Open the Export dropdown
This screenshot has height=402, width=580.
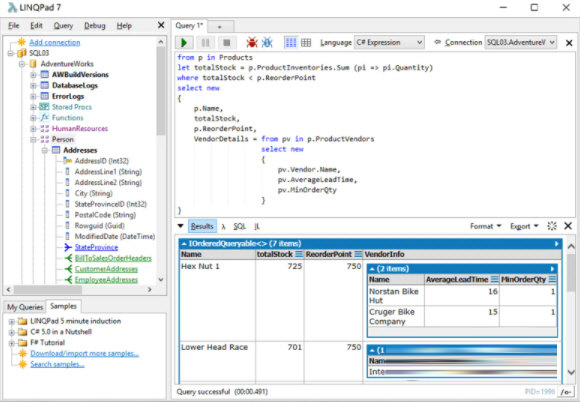pyautogui.click(x=524, y=226)
